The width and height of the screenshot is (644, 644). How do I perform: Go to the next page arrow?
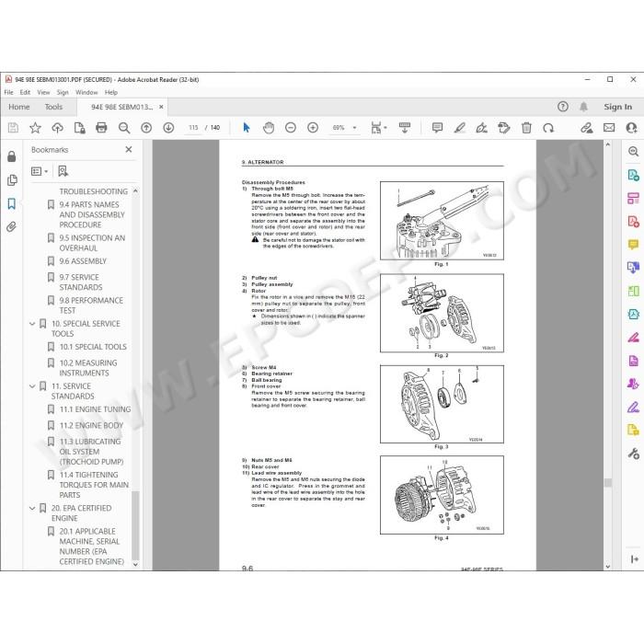click(x=168, y=128)
